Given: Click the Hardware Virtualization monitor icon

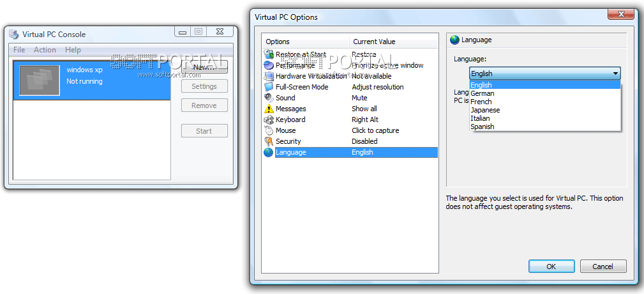Looking at the screenshot, I should [x=269, y=76].
